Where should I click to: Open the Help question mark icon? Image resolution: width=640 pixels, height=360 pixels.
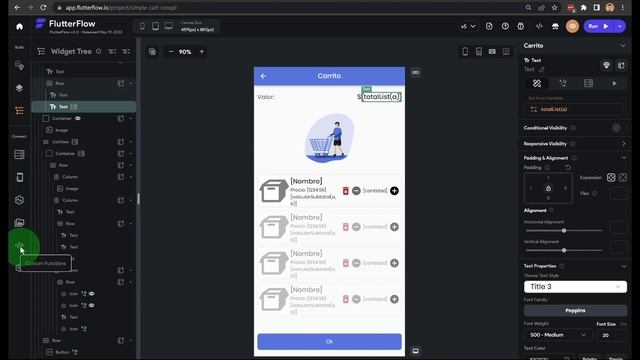pyautogui.click(x=505, y=26)
